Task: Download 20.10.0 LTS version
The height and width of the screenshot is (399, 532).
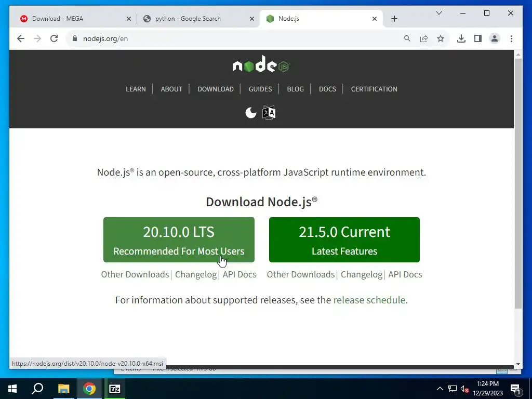Action: click(179, 240)
